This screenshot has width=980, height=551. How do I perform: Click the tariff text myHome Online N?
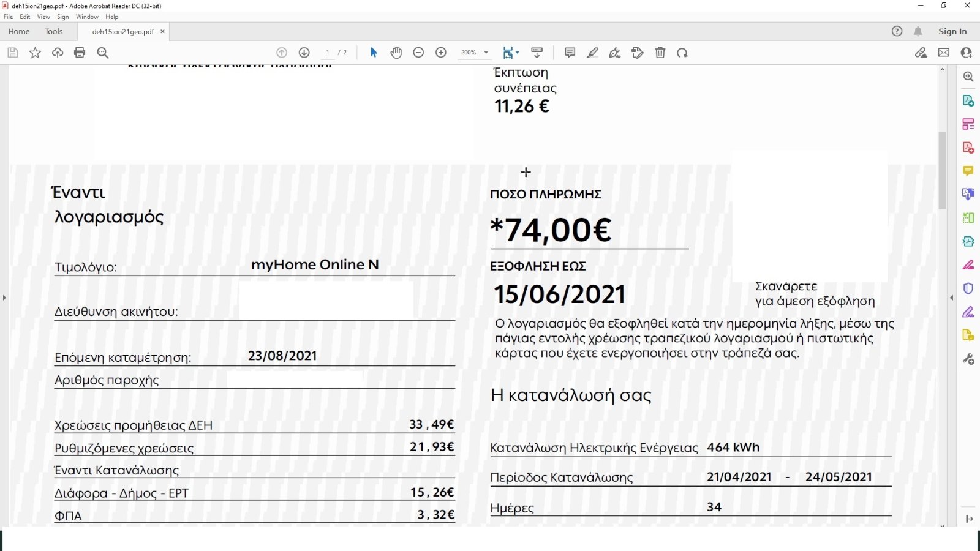(x=315, y=264)
